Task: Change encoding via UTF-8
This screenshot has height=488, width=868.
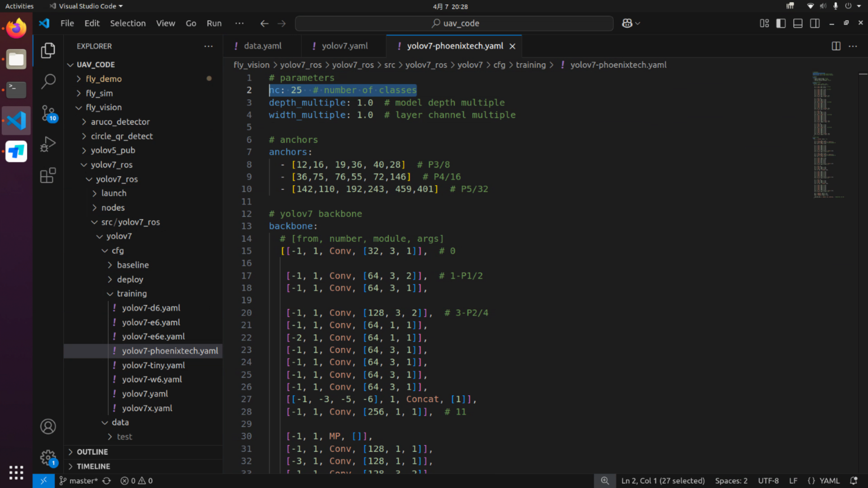Action: tap(768, 481)
